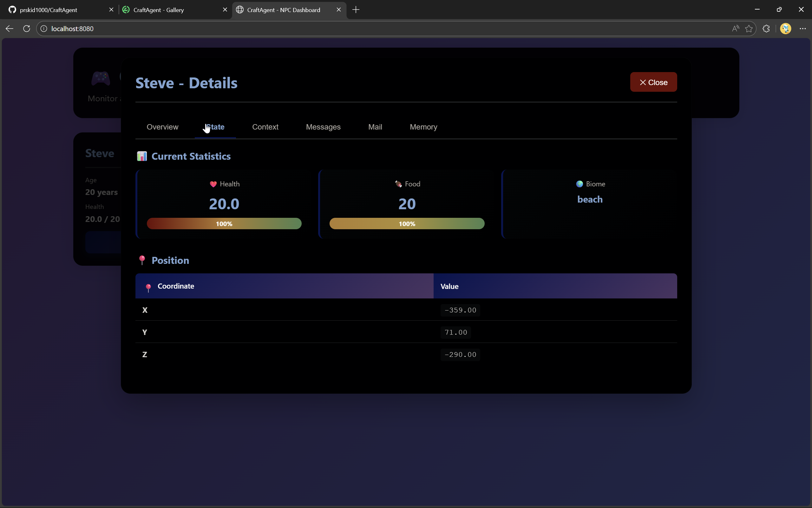Open the browser extensions menu

tap(766, 29)
